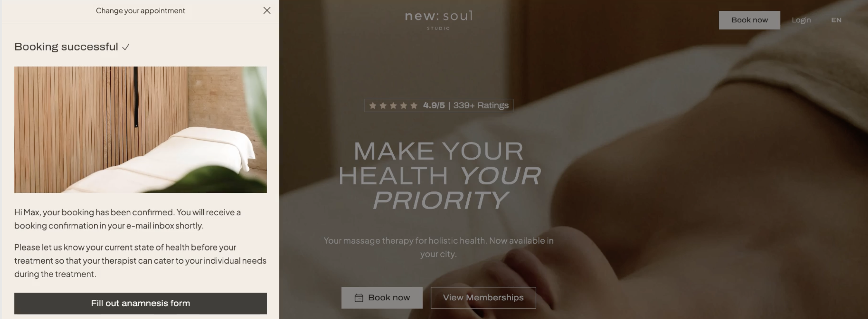Click the new: soul studio logo
868x319 pixels.
click(x=439, y=20)
